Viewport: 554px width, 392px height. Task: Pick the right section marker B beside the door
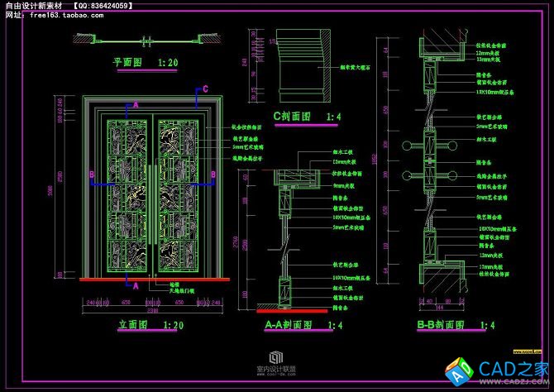pyautogui.click(x=213, y=174)
